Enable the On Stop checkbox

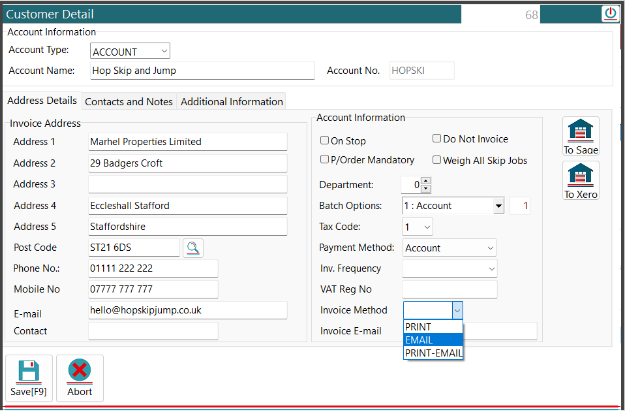pos(324,140)
